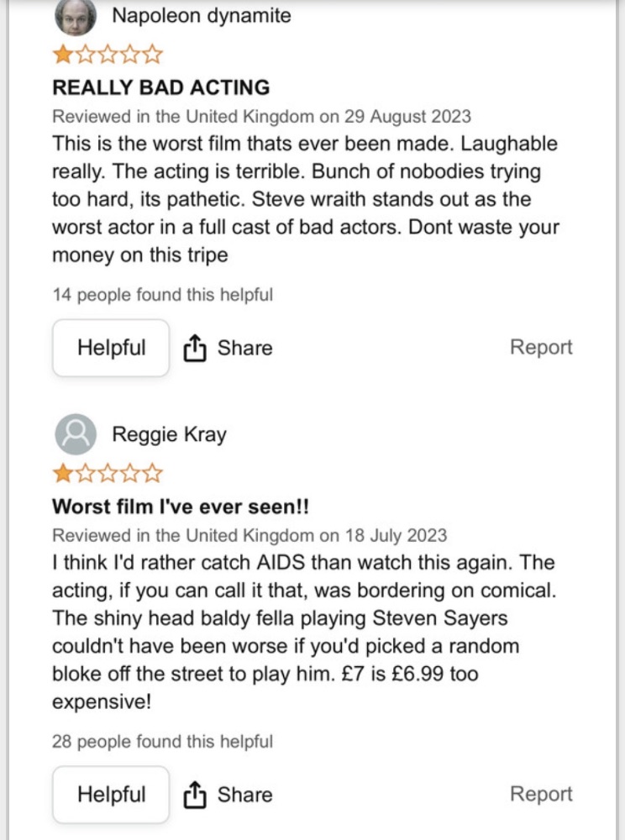Screen dimensions: 625x840
Task: Click the "28 people found this helpful" text
Action: [162, 742]
